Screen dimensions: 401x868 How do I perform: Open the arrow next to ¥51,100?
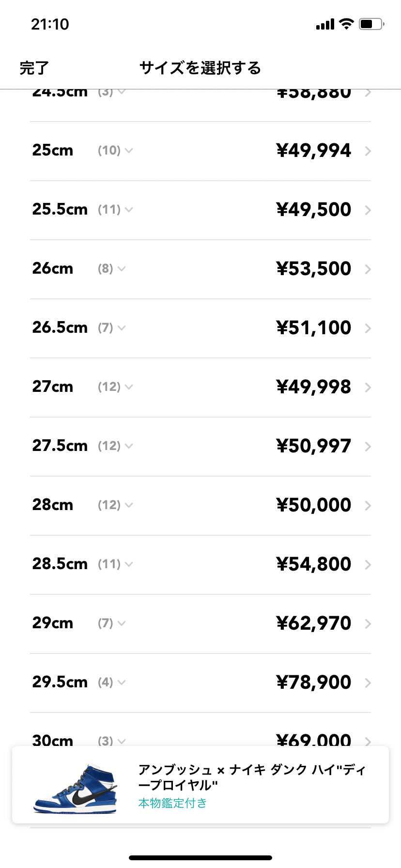tap(368, 328)
